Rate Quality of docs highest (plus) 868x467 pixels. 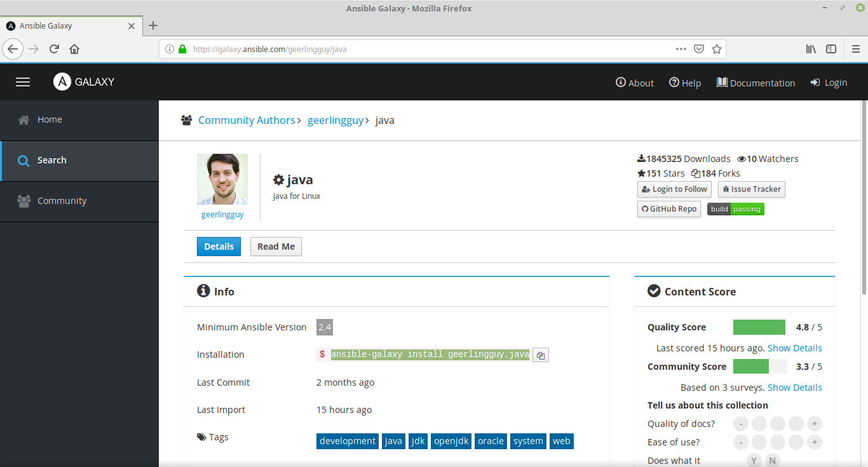(x=815, y=424)
